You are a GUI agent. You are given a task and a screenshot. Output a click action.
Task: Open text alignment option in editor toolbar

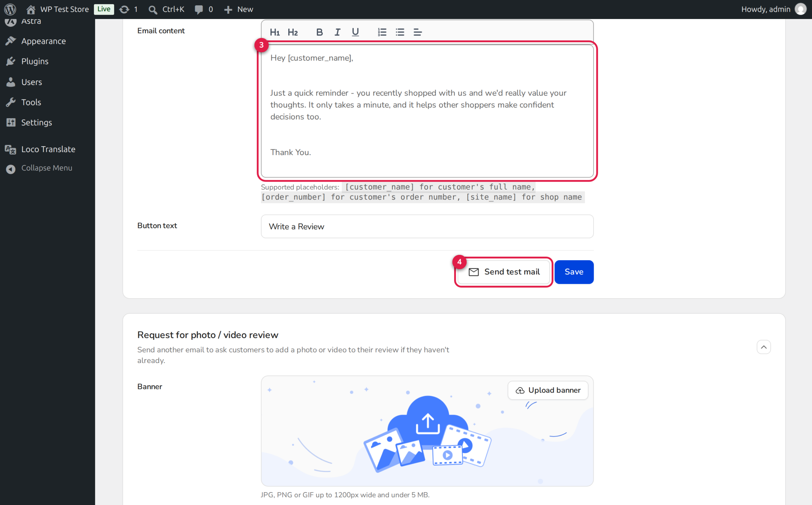pyautogui.click(x=418, y=32)
